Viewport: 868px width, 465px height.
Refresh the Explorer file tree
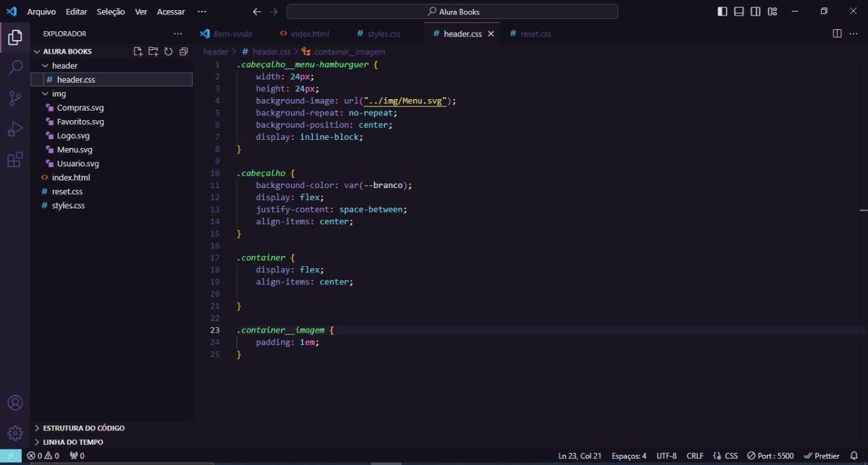168,52
